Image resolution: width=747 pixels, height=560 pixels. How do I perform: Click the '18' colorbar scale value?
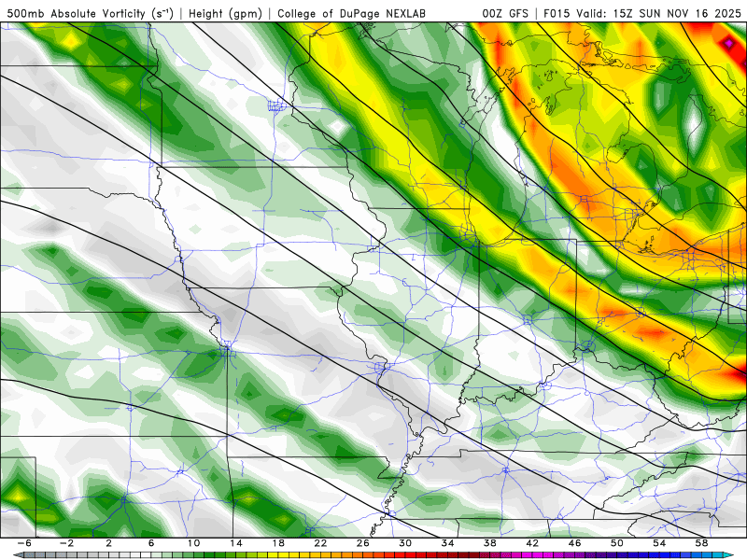278,543
